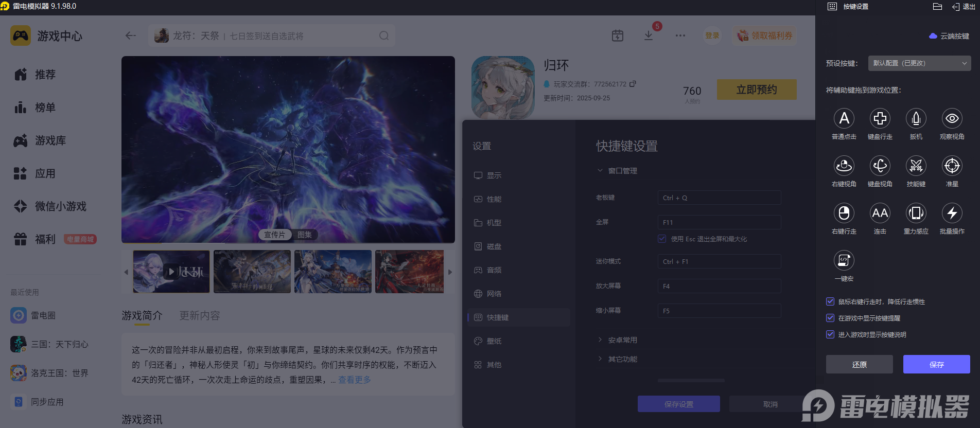The width and height of the screenshot is (980, 428).
Task: Switch to 更新内容 tab
Action: tap(200, 315)
